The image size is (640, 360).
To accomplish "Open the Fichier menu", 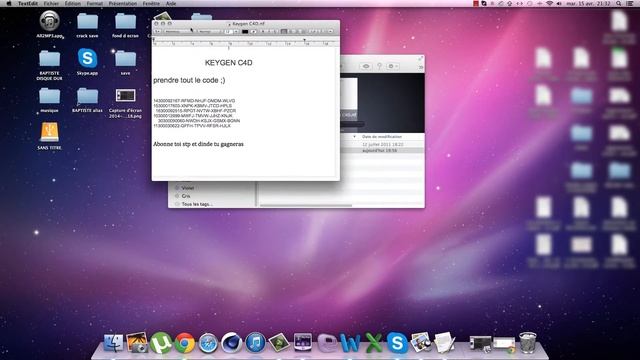I will (51, 3).
